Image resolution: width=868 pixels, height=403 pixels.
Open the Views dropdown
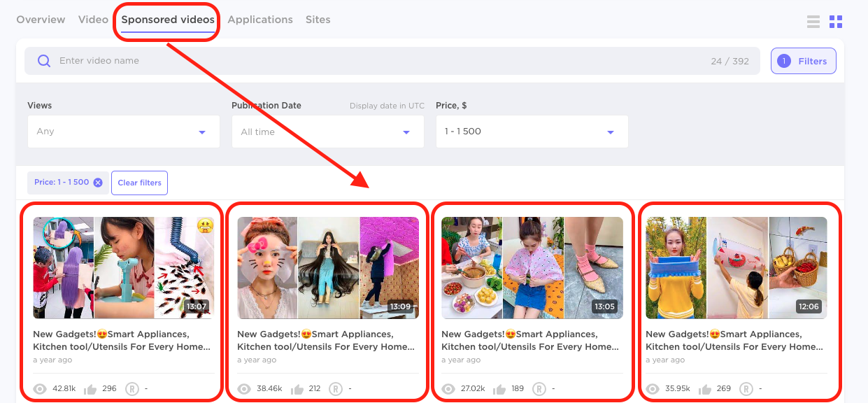click(123, 132)
